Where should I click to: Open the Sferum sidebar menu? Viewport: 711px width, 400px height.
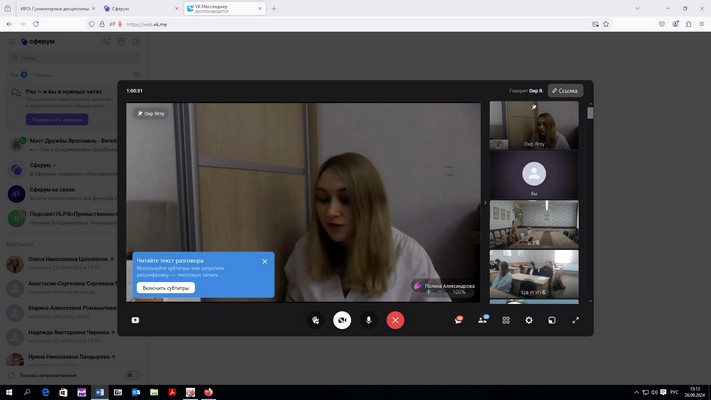(x=12, y=41)
